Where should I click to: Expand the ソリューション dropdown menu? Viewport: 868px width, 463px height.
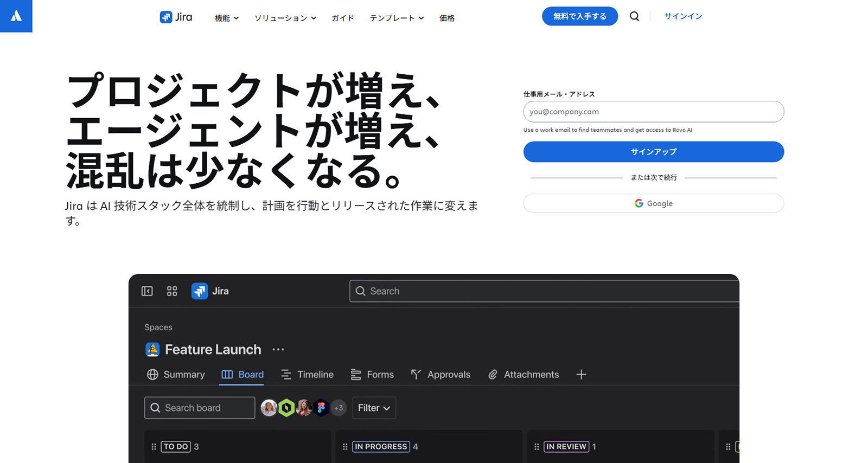pos(285,18)
